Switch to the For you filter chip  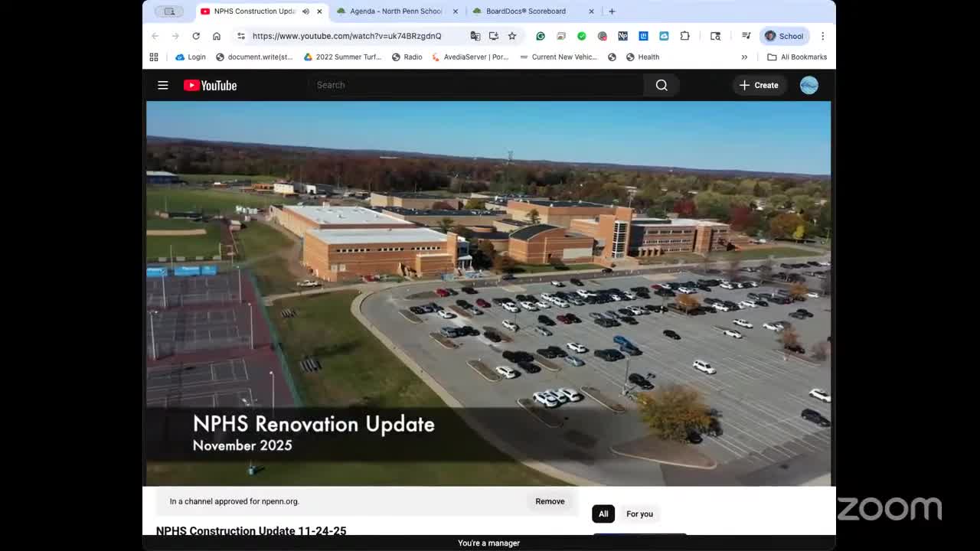[639, 514]
